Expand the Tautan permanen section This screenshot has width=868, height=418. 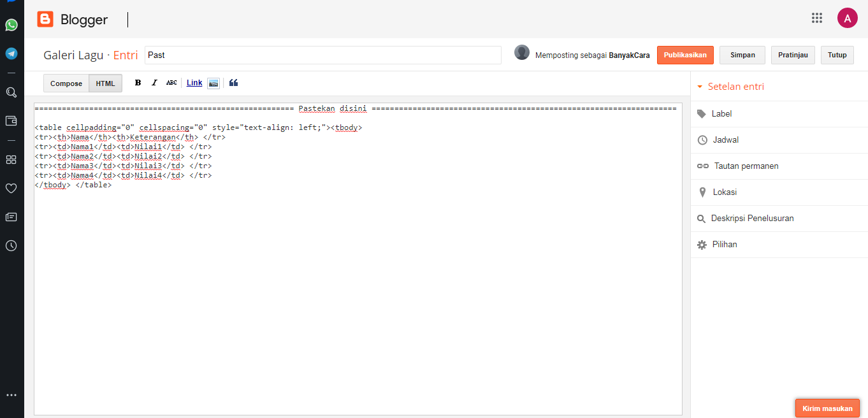click(x=779, y=166)
